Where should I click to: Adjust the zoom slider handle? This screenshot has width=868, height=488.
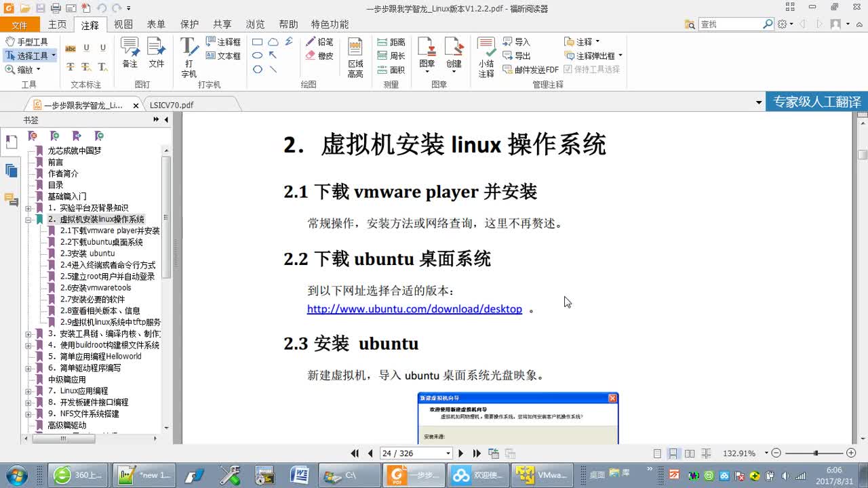[x=816, y=453]
